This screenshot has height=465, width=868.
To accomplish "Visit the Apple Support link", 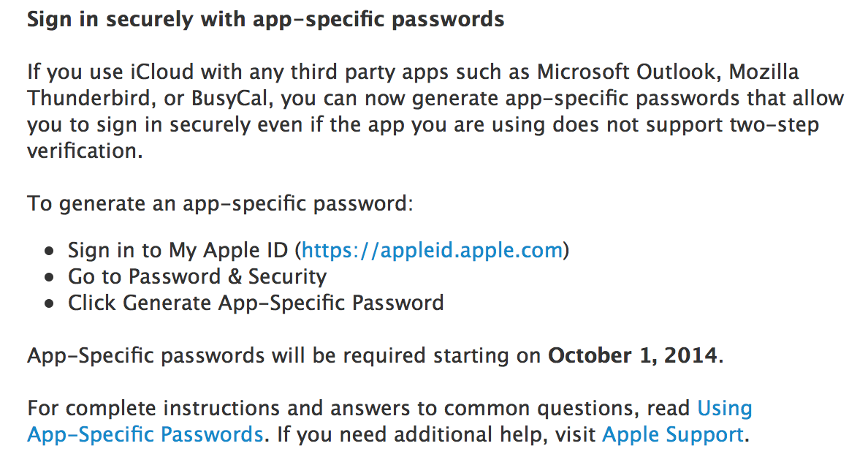I will pyautogui.click(x=672, y=434).
